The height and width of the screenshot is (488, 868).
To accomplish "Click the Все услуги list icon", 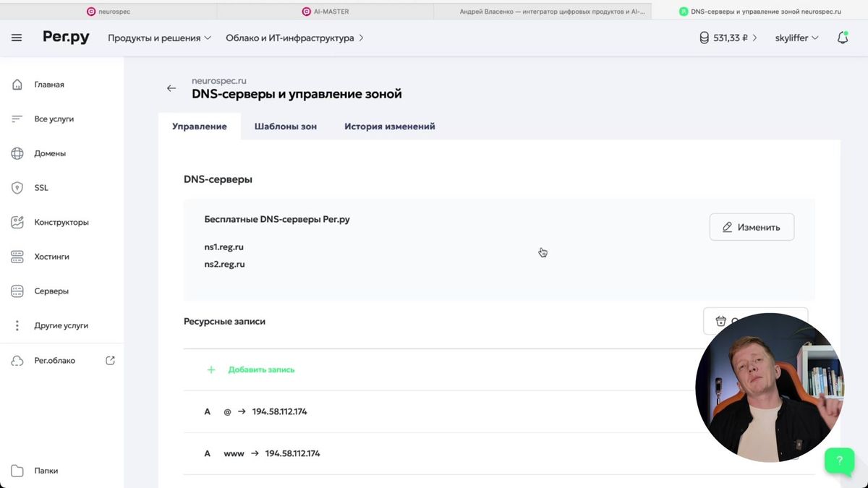I will 17,119.
